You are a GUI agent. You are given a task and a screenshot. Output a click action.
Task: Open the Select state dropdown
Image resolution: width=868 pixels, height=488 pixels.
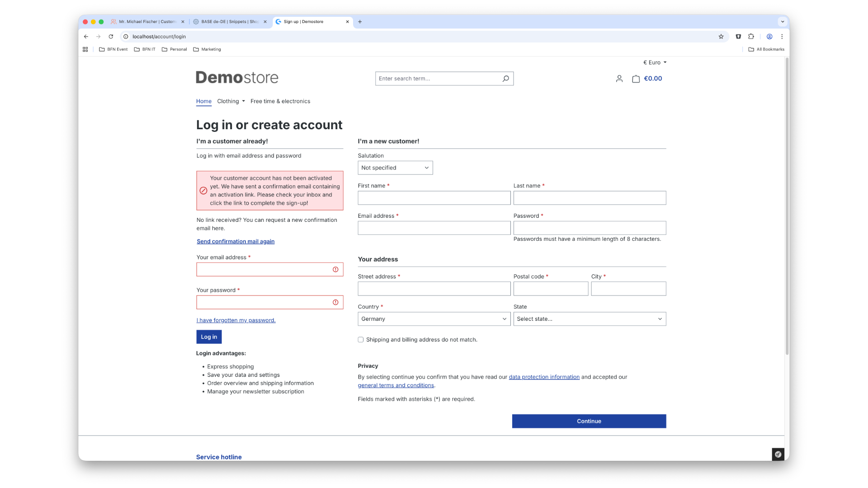589,319
